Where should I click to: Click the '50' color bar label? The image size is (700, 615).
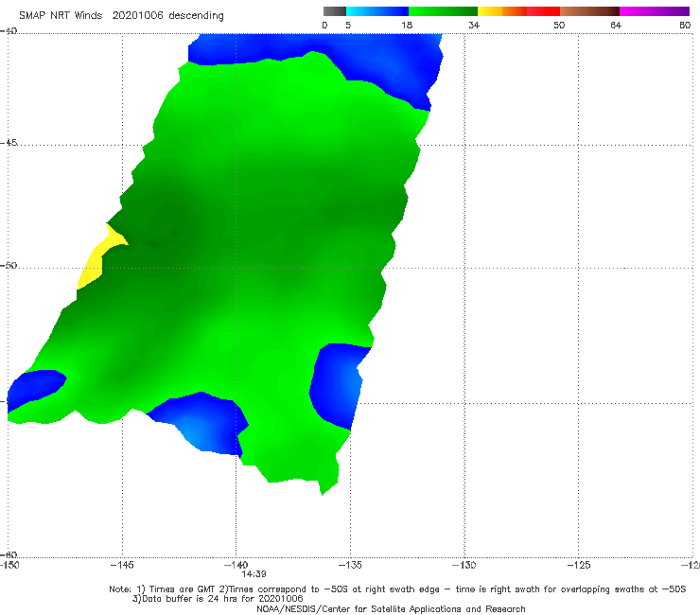559,25
